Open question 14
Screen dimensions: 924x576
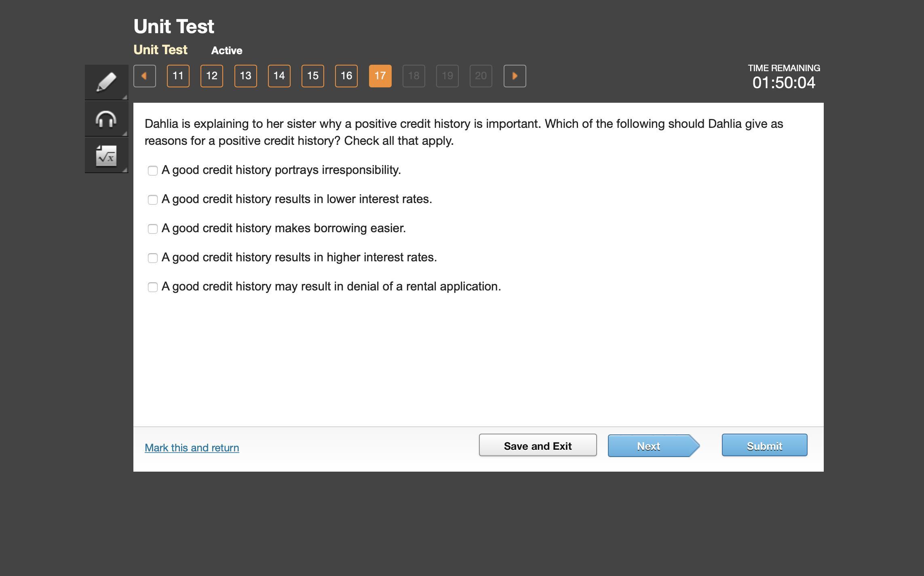tap(279, 76)
